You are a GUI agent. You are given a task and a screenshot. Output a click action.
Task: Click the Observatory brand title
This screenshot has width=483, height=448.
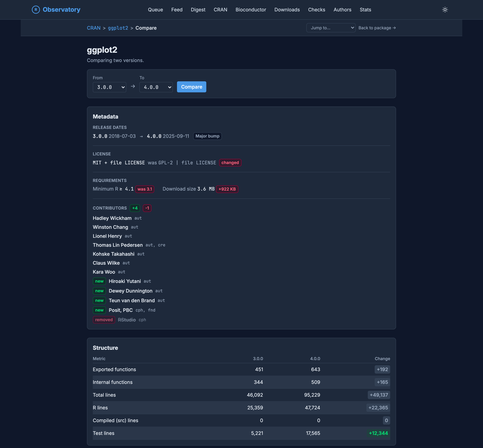[x=61, y=10]
